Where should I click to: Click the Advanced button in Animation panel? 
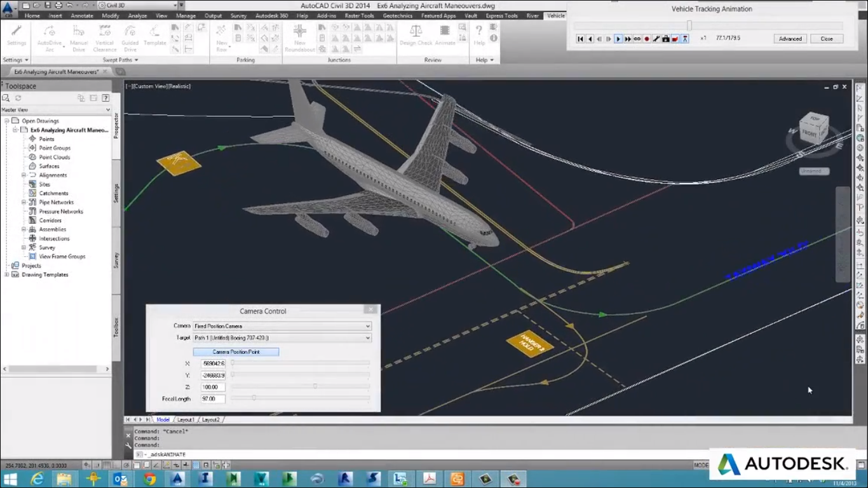[x=790, y=39]
